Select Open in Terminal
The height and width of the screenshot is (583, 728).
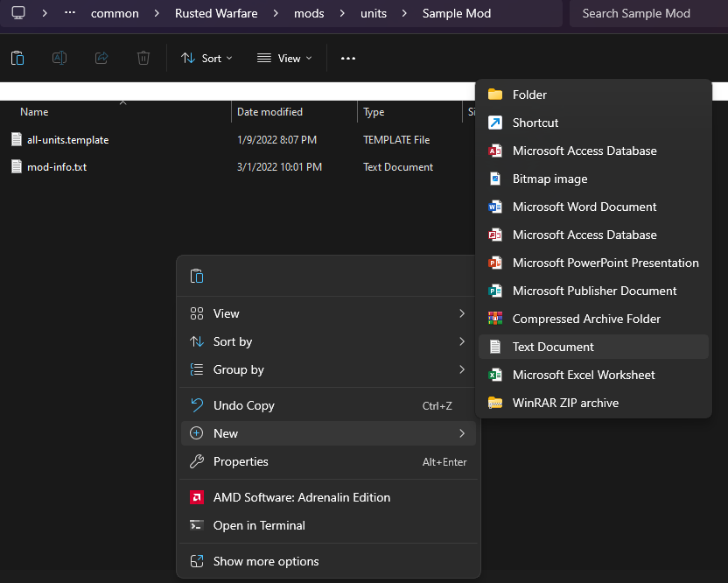tap(259, 525)
